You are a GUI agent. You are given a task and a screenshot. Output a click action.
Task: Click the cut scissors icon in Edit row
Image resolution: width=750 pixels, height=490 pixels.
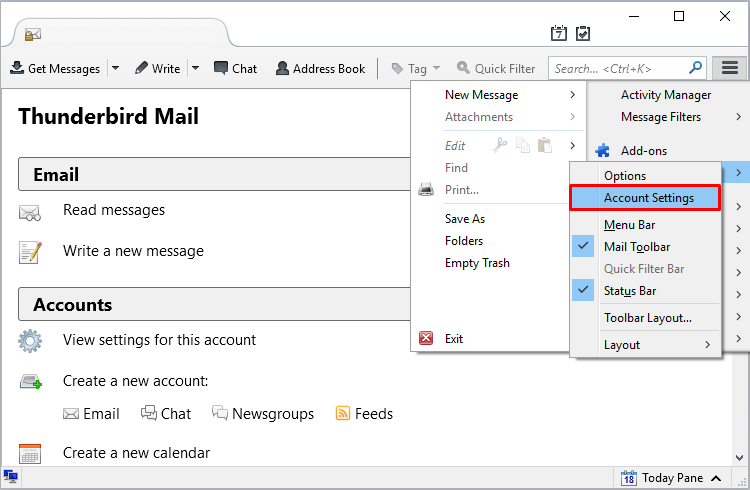tap(500, 145)
